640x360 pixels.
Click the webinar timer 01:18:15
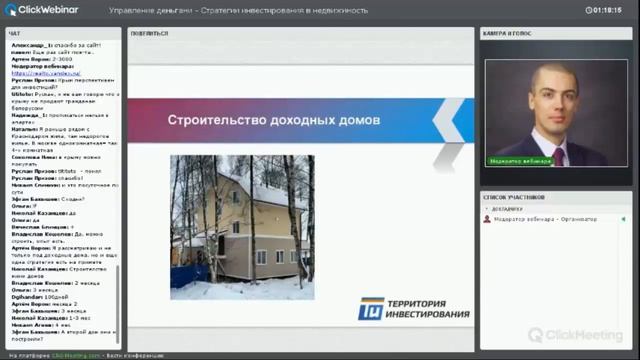[607, 10]
